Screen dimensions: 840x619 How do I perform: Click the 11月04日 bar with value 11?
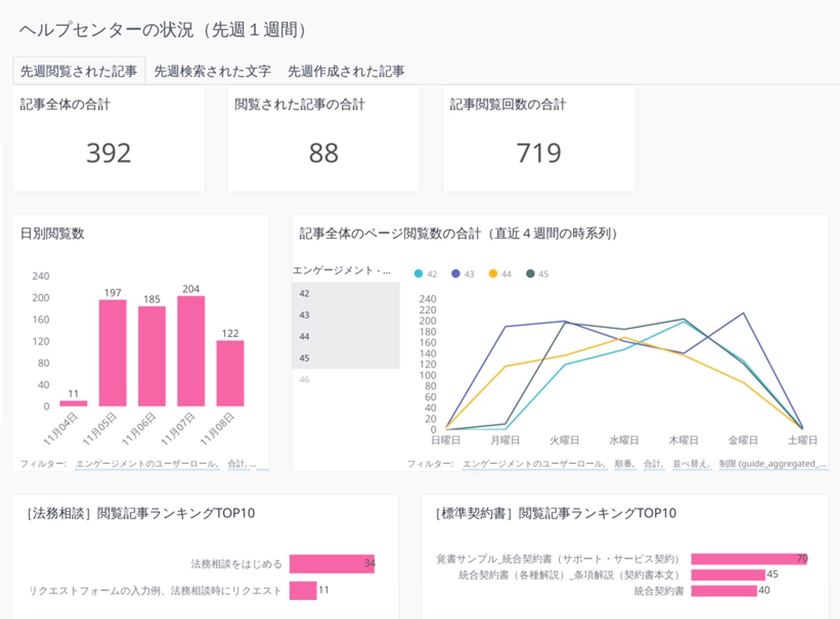(73, 403)
